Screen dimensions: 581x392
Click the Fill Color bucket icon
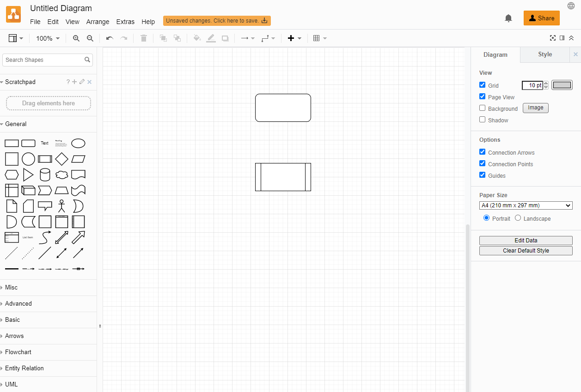coord(197,38)
